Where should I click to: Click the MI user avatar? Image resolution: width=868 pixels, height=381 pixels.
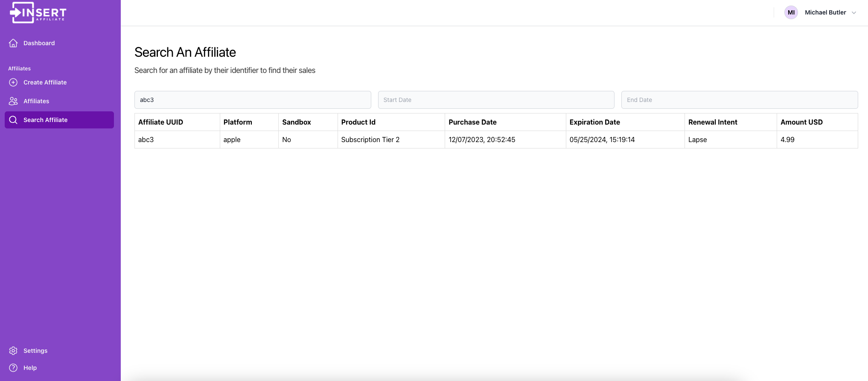(791, 12)
